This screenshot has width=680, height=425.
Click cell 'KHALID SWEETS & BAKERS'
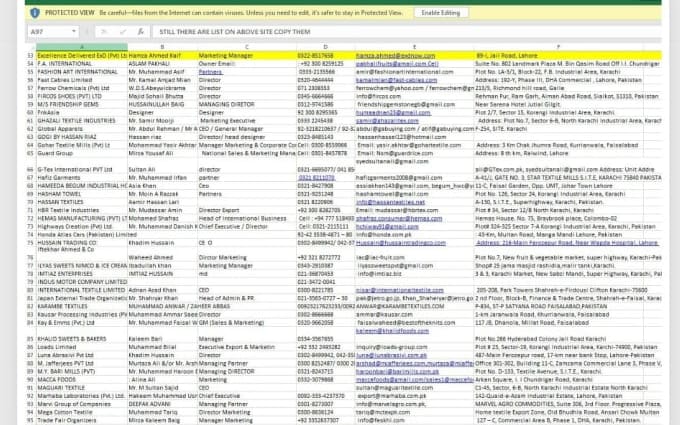click(x=72, y=339)
